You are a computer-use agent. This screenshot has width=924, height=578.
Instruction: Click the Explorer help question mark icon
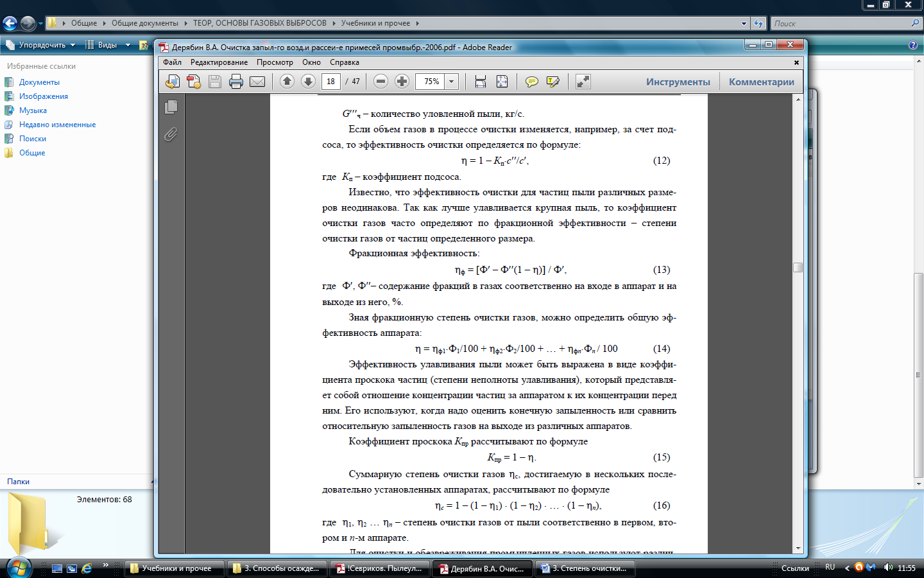[x=913, y=45]
